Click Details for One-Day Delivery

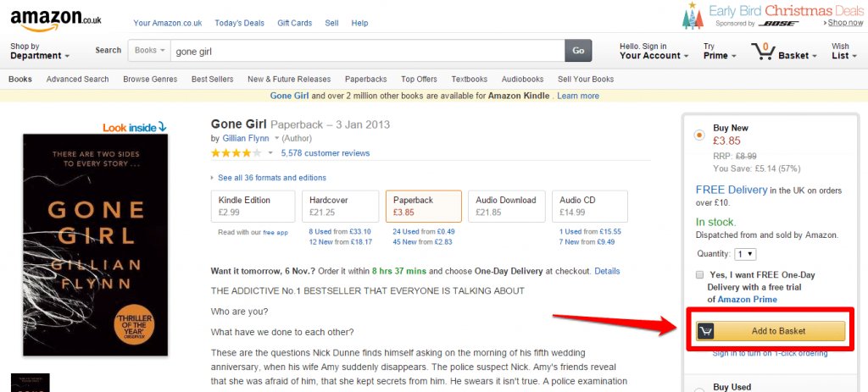(607, 272)
